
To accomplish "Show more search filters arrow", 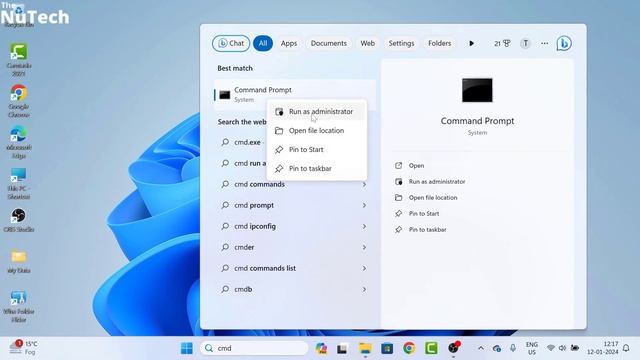I will tap(471, 43).
